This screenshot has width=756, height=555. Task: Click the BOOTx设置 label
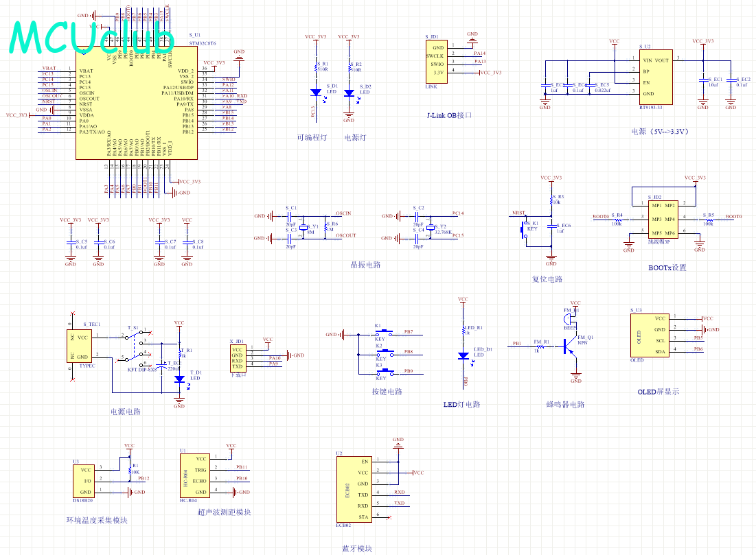pos(667,268)
